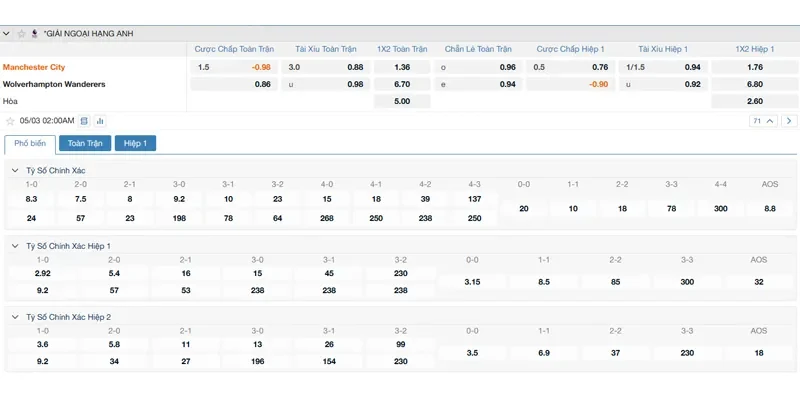The height and width of the screenshot is (400, 800).
Task: Click the Premier League logo icon
Action: point(35,34)
